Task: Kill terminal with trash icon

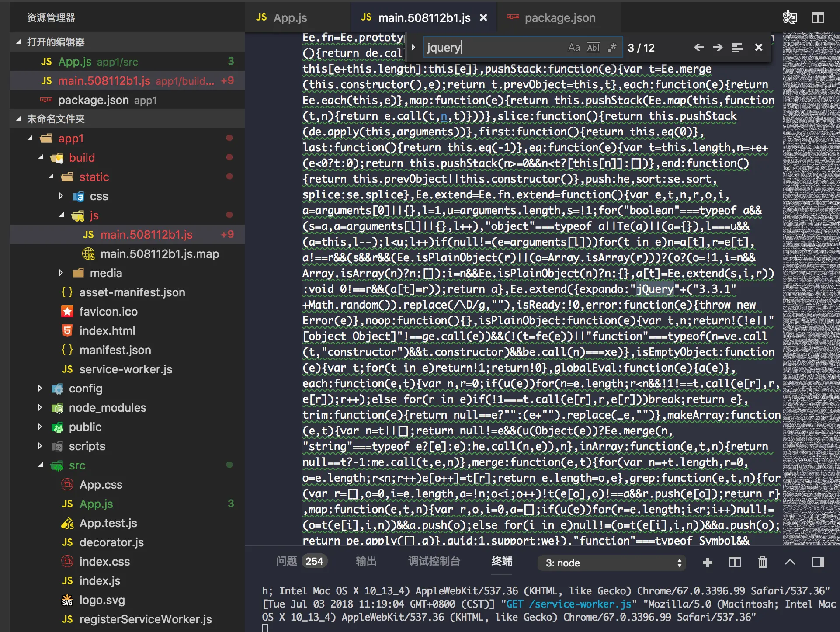Action: click(x=762, y=563)
